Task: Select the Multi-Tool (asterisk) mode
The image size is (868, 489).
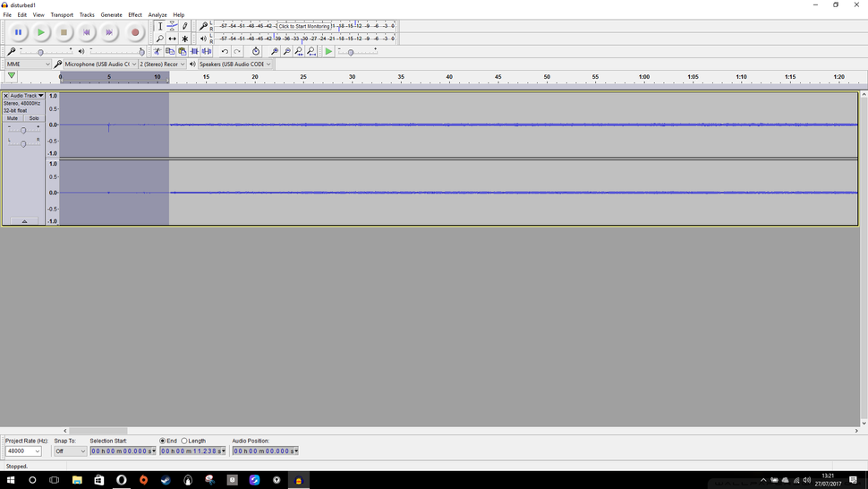Action: (185, 39)
